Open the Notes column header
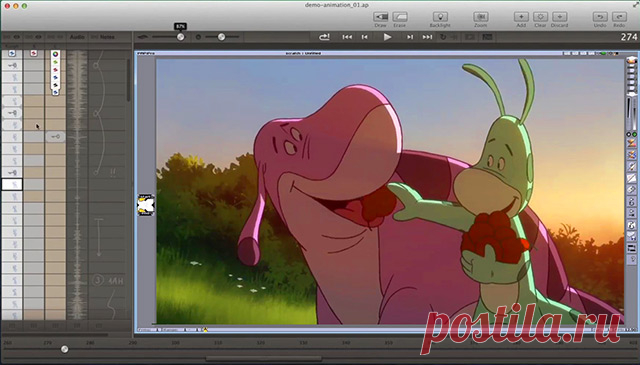Image resolution: width=640 pixels, height=365 pixels. pyautogui.click(x=107, y=37)
